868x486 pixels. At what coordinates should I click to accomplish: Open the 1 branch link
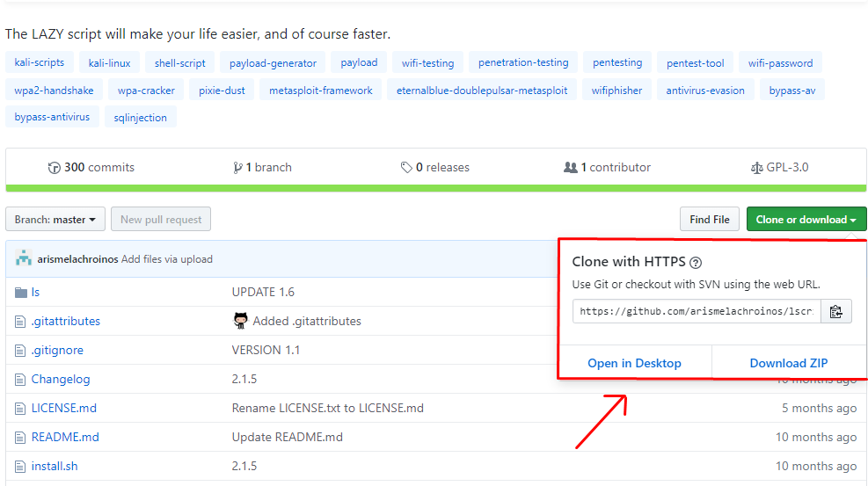click(262, 168)
